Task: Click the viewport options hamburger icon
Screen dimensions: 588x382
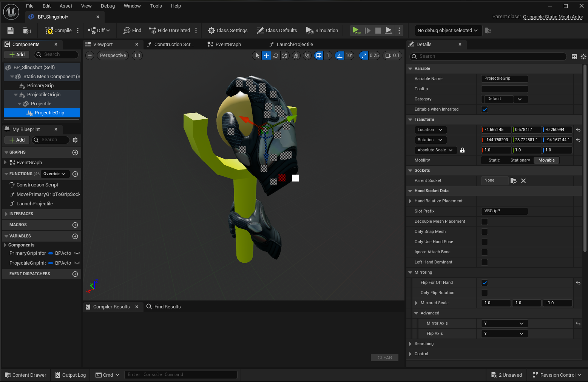Action: pyautogui.click(x=90, y=55)
